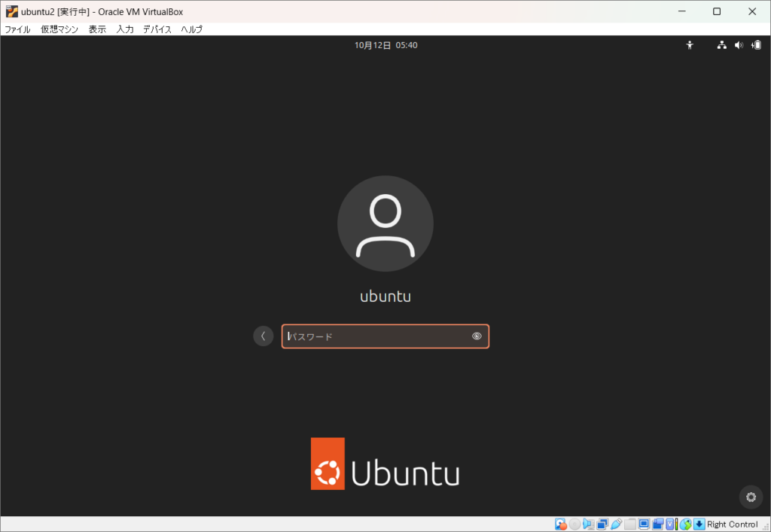
Task: Open the 仮想マシン menu
Action: click(x=59, y=29)
